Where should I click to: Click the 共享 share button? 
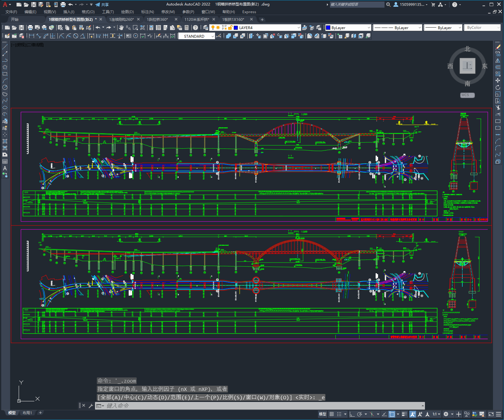tap(102, 5)
